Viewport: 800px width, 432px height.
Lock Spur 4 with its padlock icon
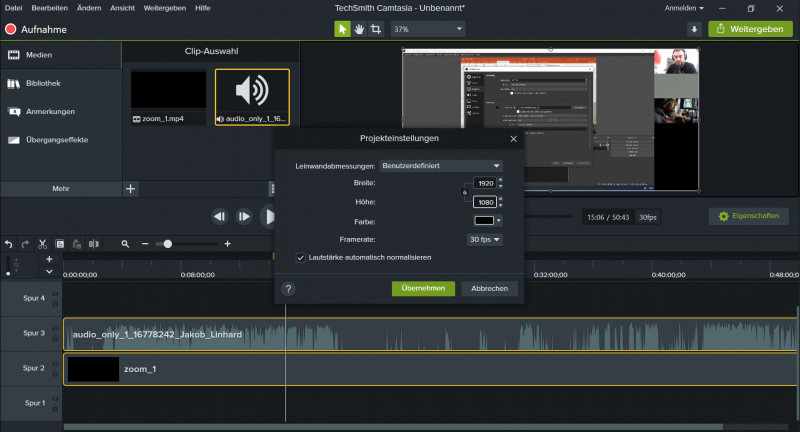(55, 304)
